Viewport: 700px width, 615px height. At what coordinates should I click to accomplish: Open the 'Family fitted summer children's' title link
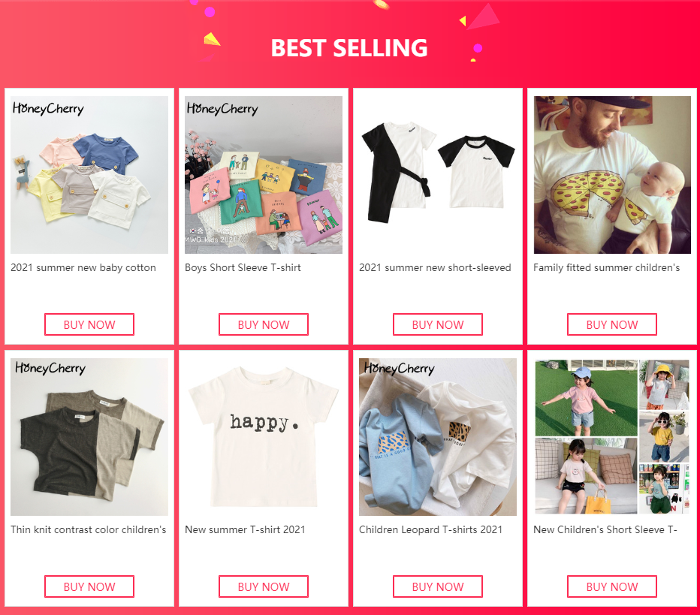pos(606,268)
